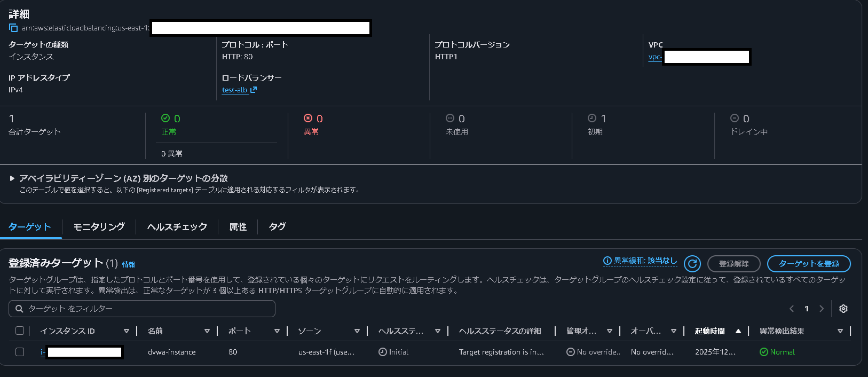Image resolution: width=868 pixels, height=377 pixels.
Task: Open the VPC link
Action: [x=655, y=57]
